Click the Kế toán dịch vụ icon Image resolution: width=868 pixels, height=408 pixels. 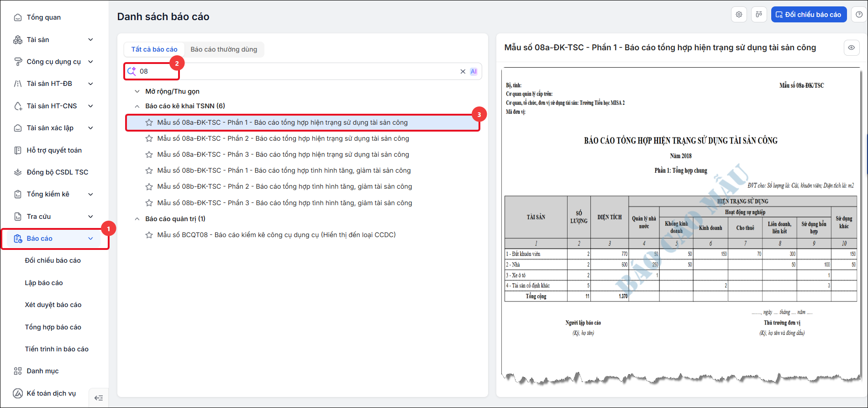click(18, 393)
